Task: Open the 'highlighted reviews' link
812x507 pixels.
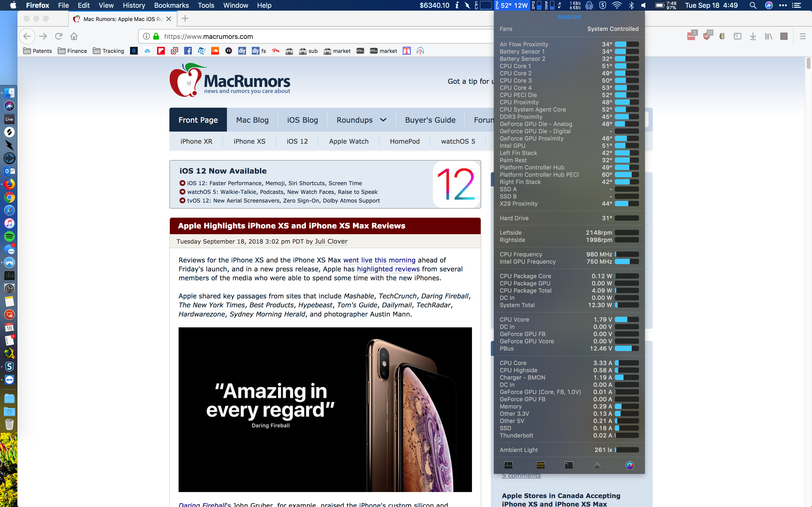Action: coord(388,269)
